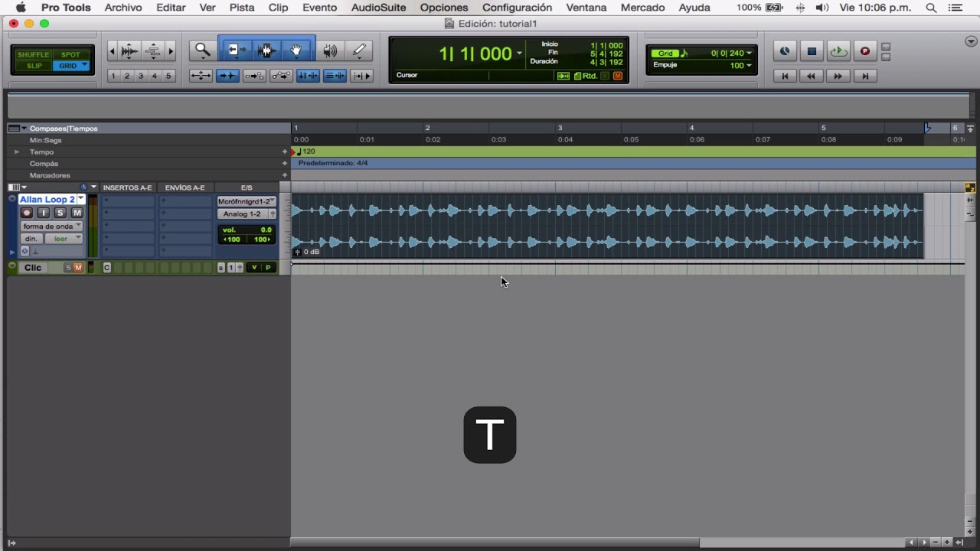Select the Zoomer magnifying glass tool
Viewport: 980px width, 551px height.
click(203, 51)
